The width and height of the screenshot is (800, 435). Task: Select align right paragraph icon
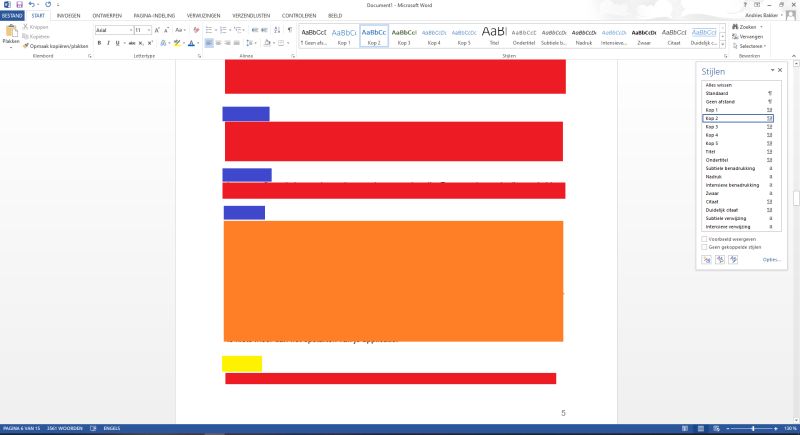228,43
